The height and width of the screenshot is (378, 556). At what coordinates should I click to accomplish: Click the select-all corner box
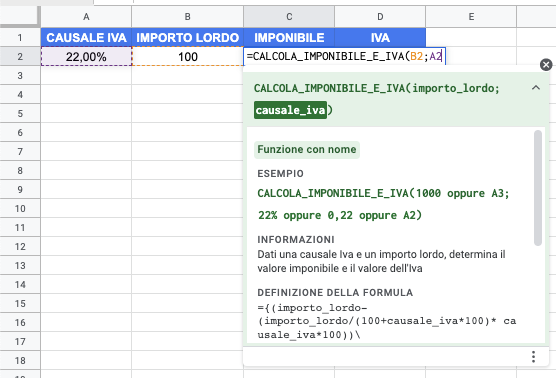click(20, 17)
